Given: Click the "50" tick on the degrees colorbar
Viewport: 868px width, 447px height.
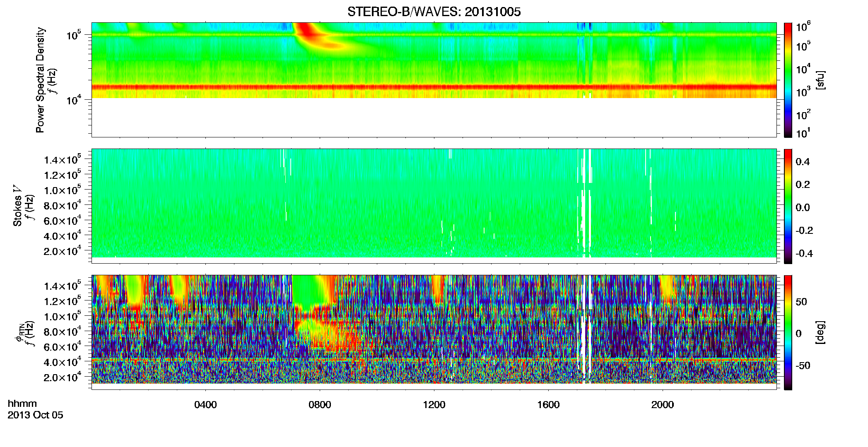Looking at the screenshot, I should (801, 302).
